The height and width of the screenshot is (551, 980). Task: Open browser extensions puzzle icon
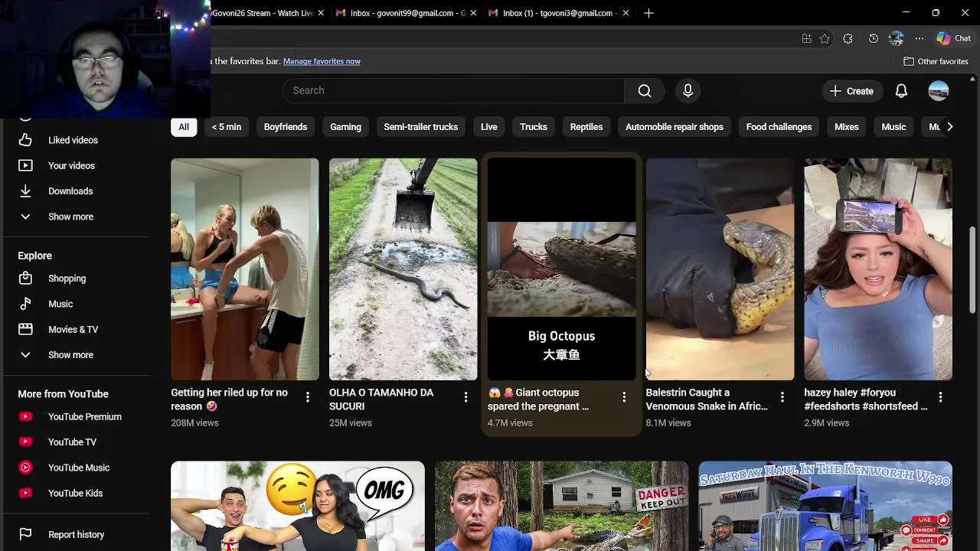[848, 39]
